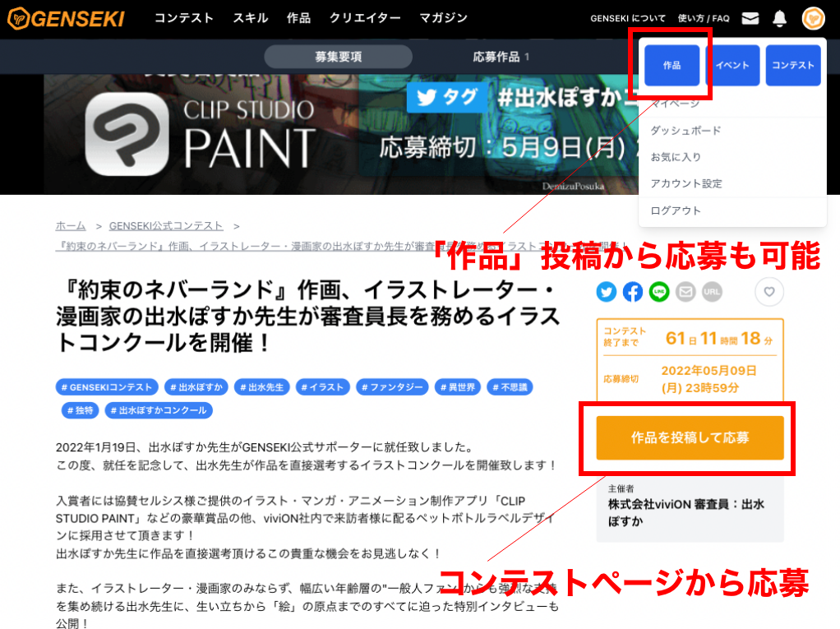Click the user avatar icon
Screen dimensions: 840x629
tap(813, 18)
